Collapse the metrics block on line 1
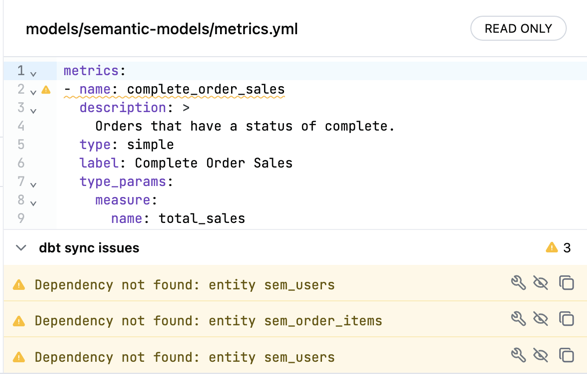This screenshot has width=587, height=374. (33, 74)
